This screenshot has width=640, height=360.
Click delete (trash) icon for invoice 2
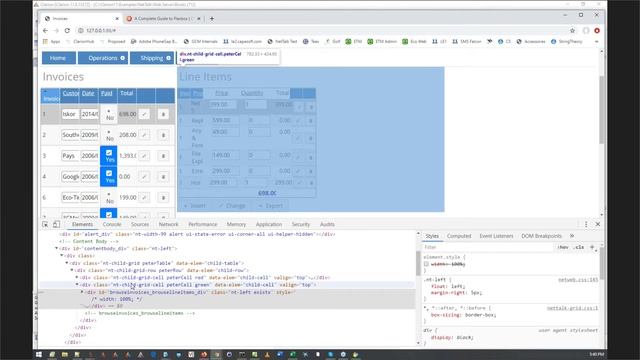pyautogui.click(x=163, y=135)
